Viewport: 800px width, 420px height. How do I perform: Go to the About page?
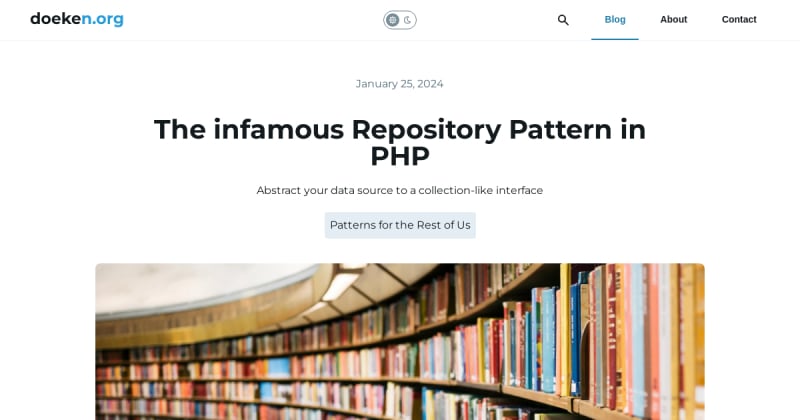point(673,19)
